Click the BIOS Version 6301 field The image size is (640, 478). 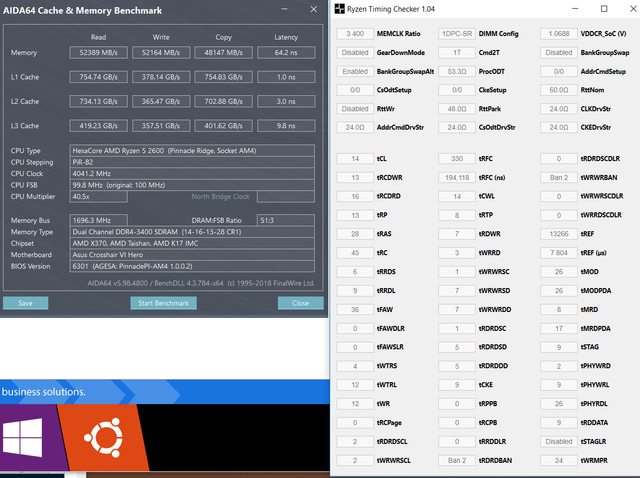click(192, 266)
